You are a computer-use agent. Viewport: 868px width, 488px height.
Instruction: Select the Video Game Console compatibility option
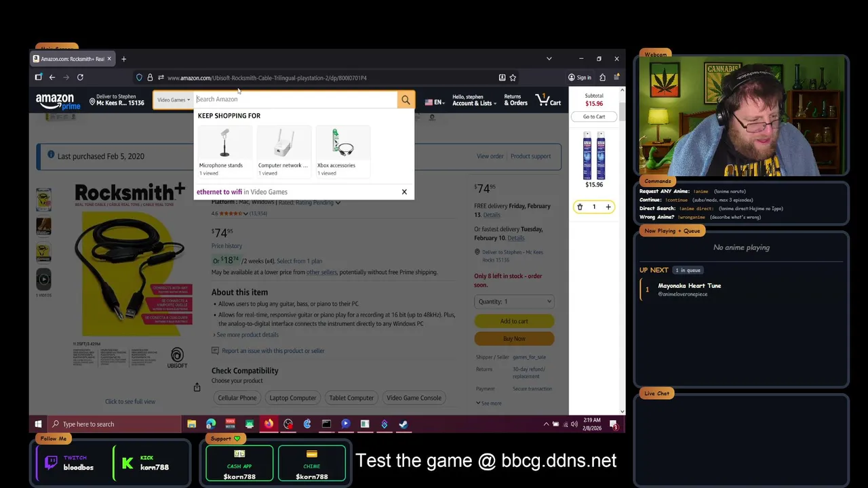(414, 398)
